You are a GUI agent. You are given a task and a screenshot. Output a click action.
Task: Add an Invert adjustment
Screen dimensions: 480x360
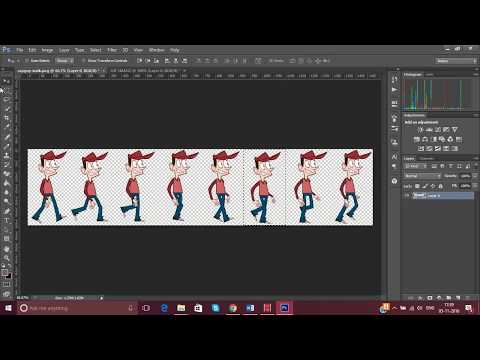(421, 148)
